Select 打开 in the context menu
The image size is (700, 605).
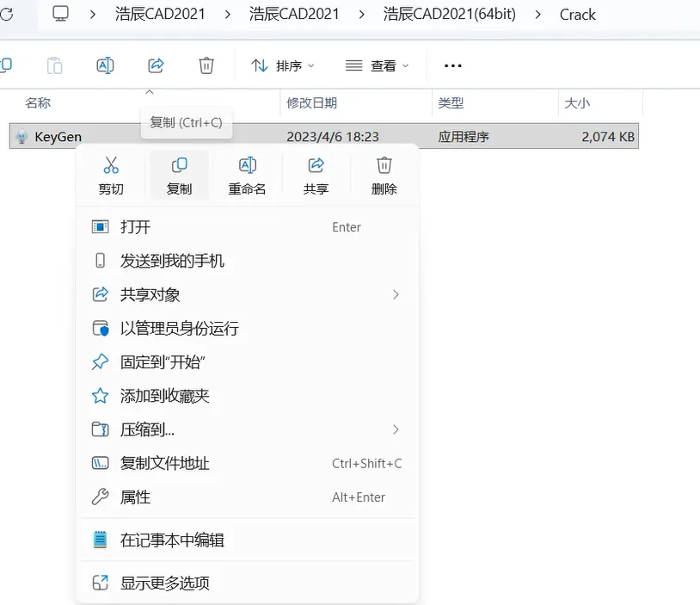(248, 227)
